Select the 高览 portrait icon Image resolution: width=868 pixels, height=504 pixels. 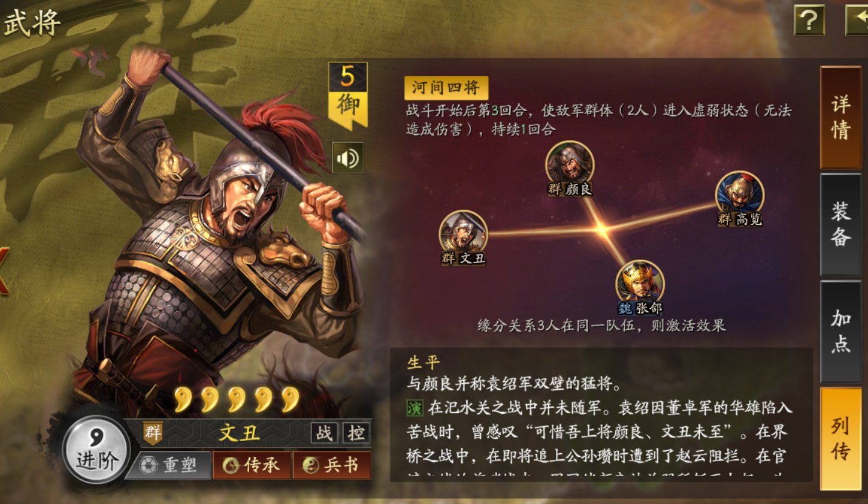click(x=740, y=193)
